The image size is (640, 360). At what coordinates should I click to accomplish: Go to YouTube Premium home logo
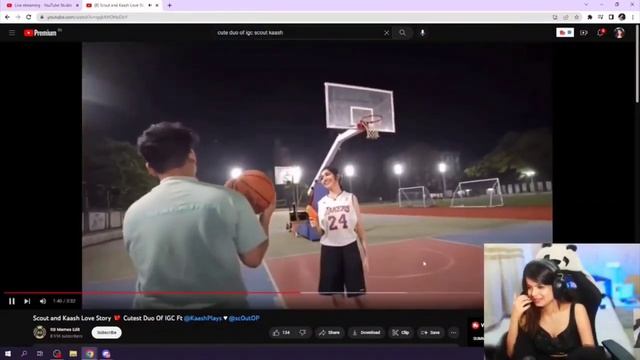click(x=40, y=33)
